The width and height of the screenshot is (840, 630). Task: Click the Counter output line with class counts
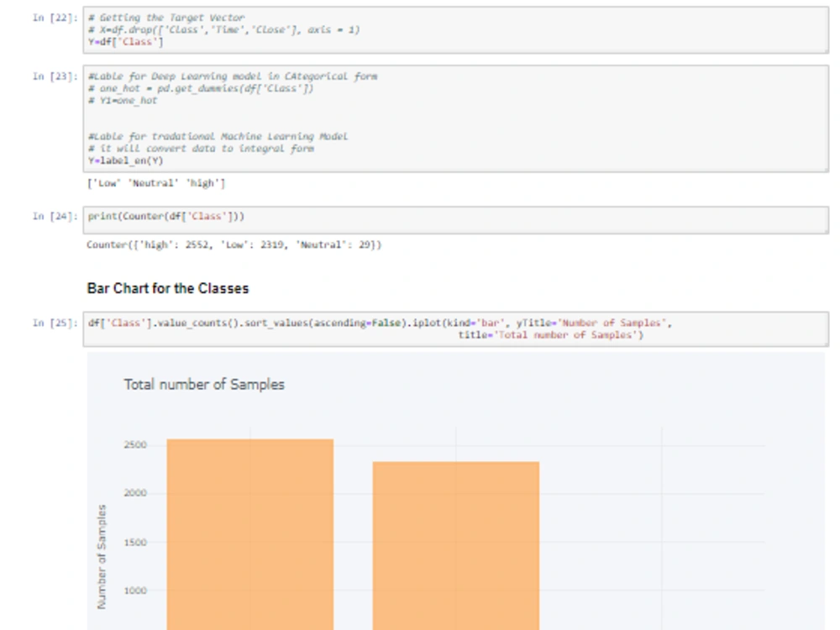234,244
